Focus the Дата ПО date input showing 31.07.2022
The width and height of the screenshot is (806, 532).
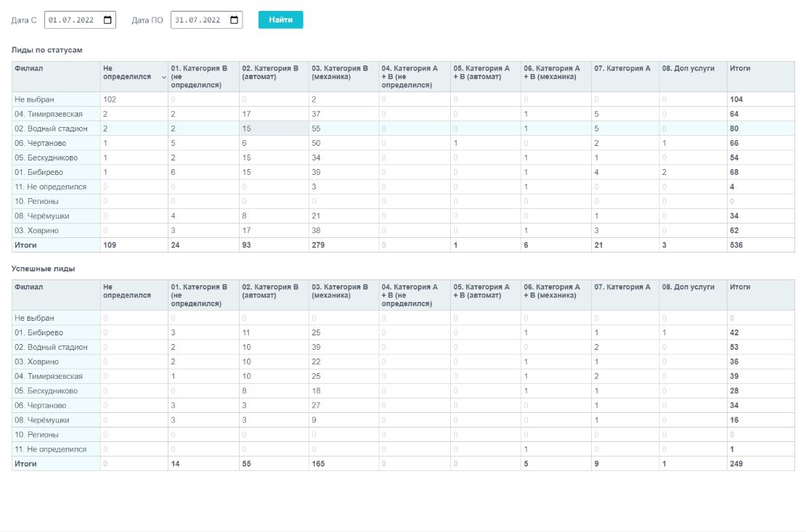198,20
